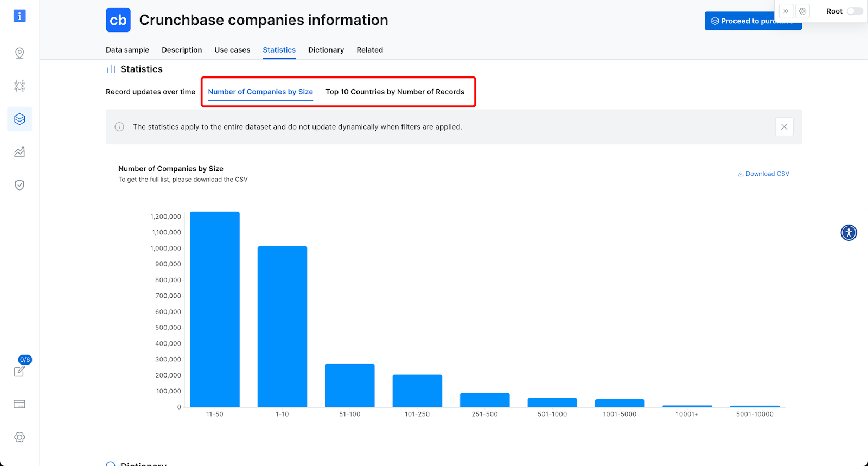Select Top 10 Countries by Number of Records
Viewport: 868px width, 466px height.
click(x=395, y=92)
